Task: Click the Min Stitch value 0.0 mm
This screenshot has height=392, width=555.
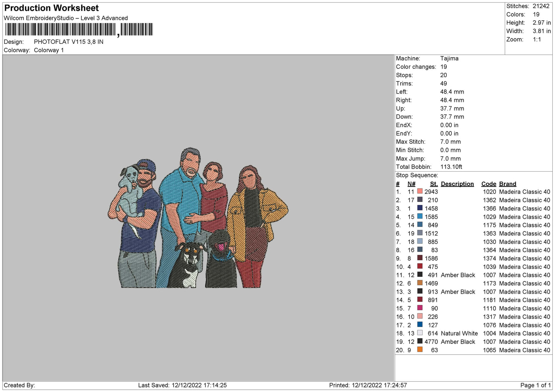Action: coord(451,150)
